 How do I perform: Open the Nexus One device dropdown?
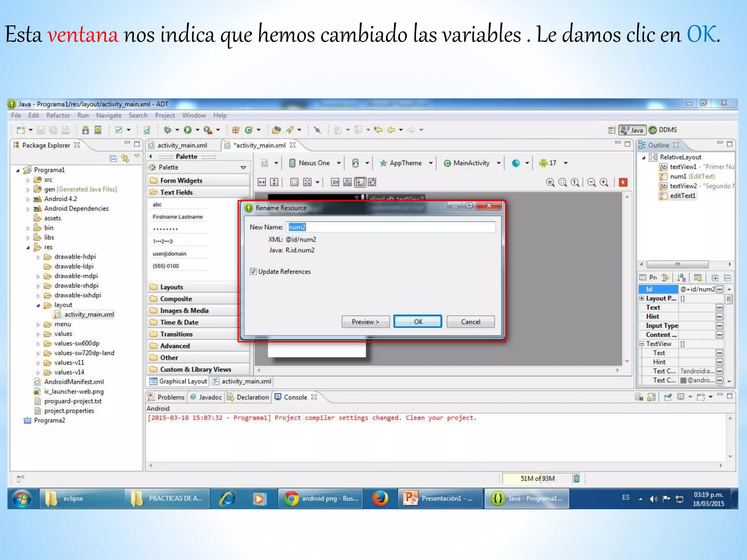(315, 163)
